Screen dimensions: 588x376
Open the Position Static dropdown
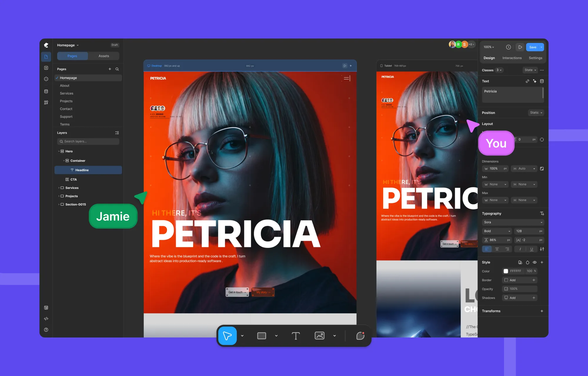[x=536, y=113]
